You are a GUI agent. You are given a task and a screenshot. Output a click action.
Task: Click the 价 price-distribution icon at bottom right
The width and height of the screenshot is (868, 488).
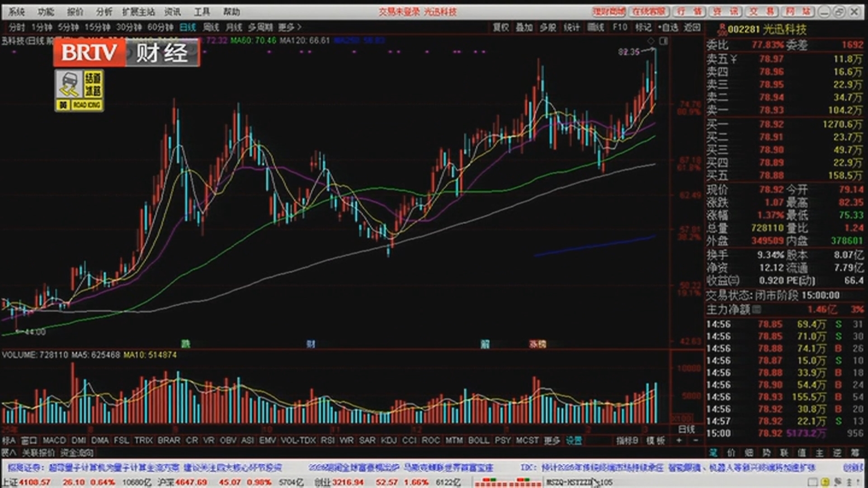pyautogui.click(x=731, y=453)
